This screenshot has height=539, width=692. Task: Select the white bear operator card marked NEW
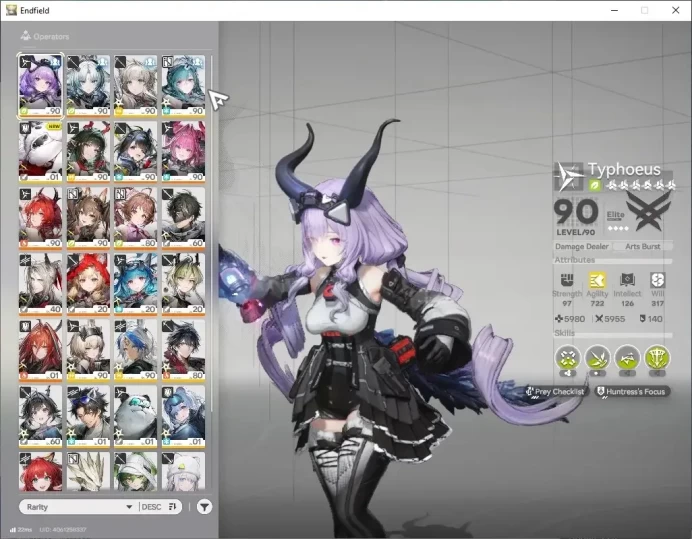(x=41, y=152)
